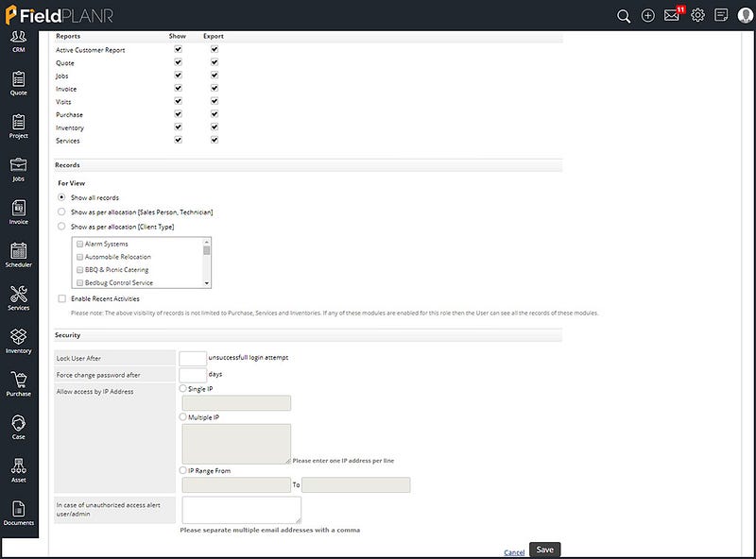756x559 pixels.
Task: Click client type list scroll-up arrow
Action: pos(206,242)
